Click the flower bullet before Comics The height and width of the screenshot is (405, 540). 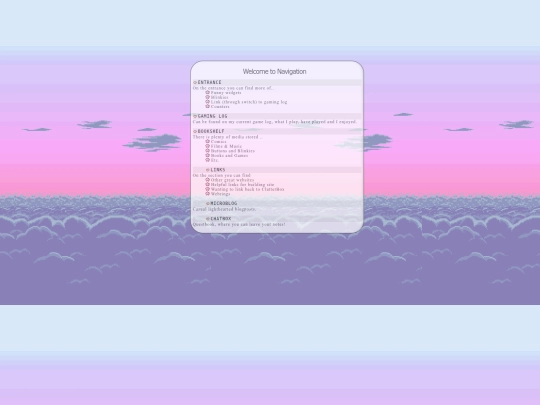click(207, 141)
